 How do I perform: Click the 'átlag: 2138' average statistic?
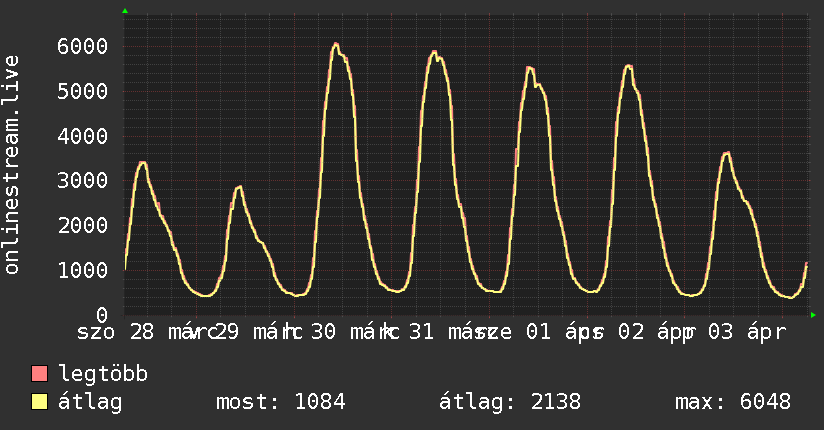510,403
